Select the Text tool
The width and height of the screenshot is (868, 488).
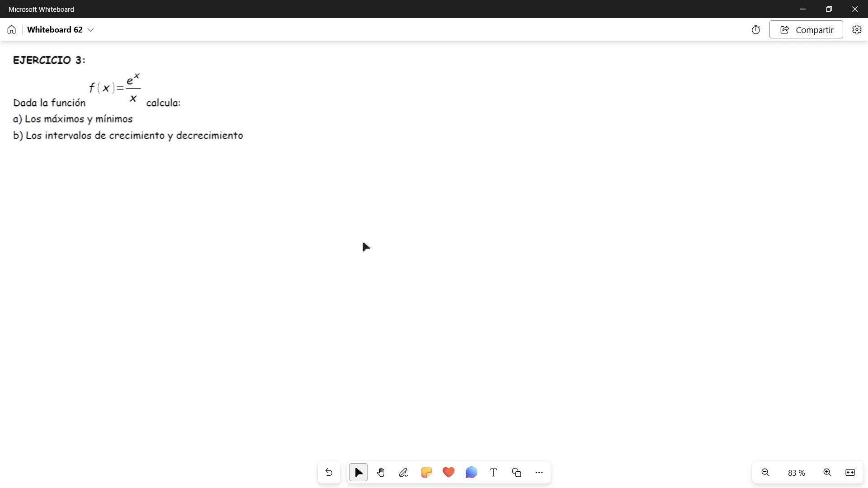coord(494,473)
